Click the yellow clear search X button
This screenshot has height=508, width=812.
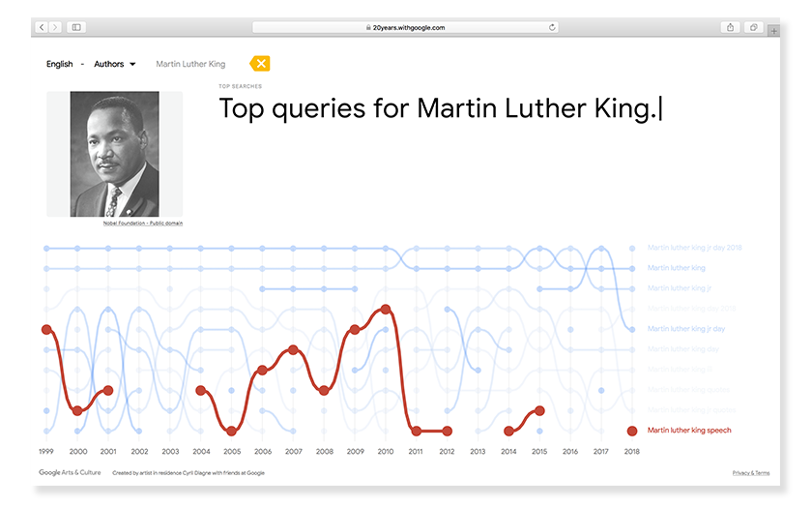[261, 64]
